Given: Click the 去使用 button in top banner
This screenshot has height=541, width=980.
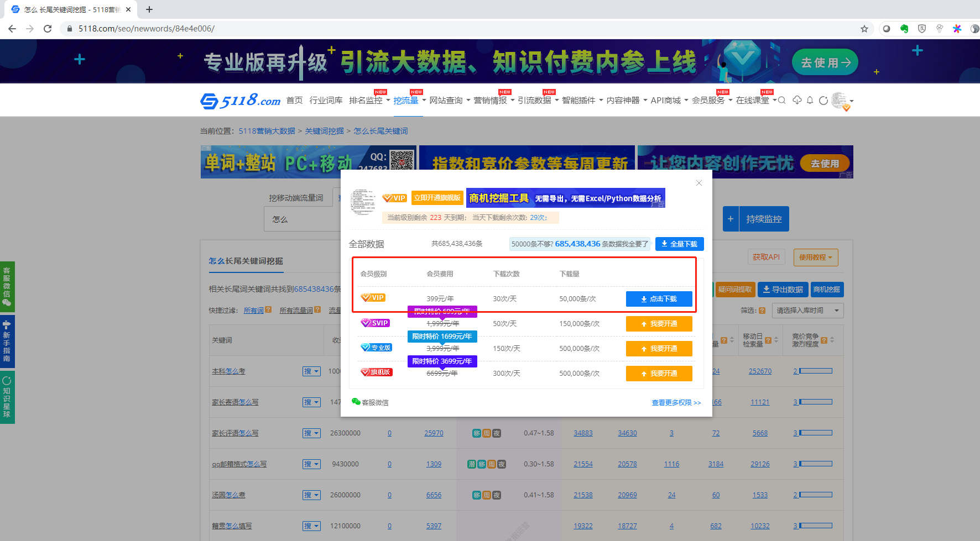Looking at the screenshot, I should click(825, 62).
